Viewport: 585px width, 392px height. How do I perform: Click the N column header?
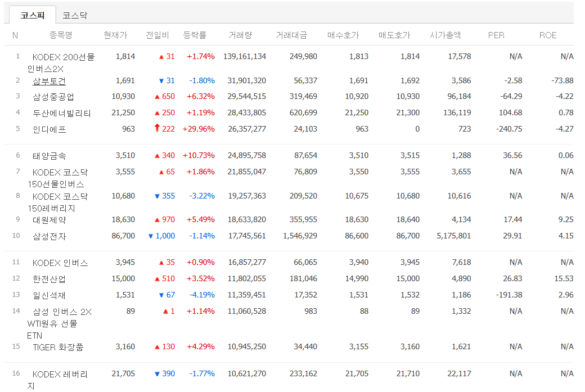15,35
